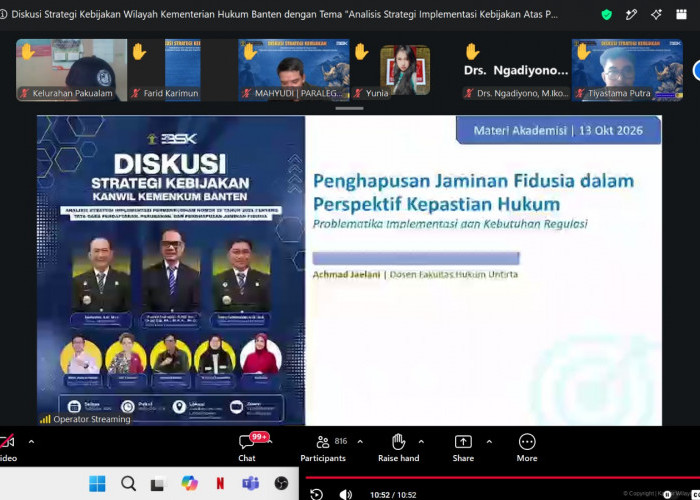Open Microsoft Teams from the taskbar
Image resolution: width=700 pixels, height=500 pixels.
coord(250,483)
